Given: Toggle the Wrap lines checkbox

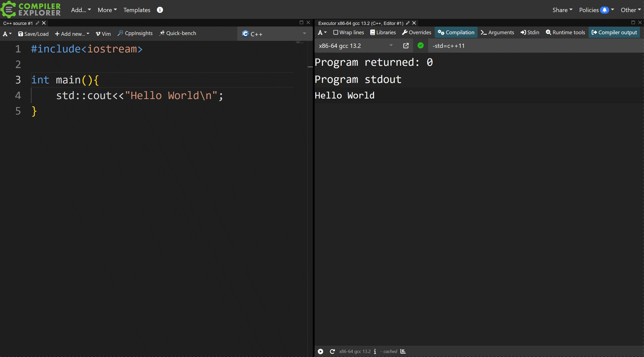Looking at the screenshot, I should (336, 32).
